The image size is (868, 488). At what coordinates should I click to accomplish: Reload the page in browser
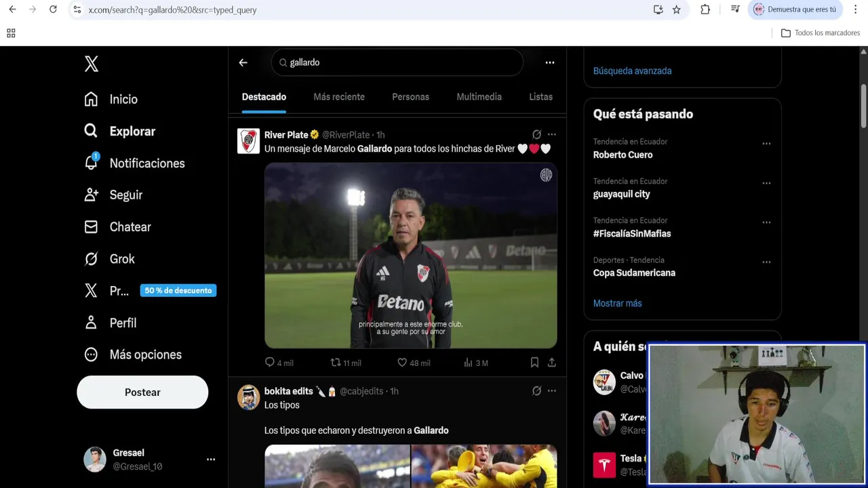[53, 9]
